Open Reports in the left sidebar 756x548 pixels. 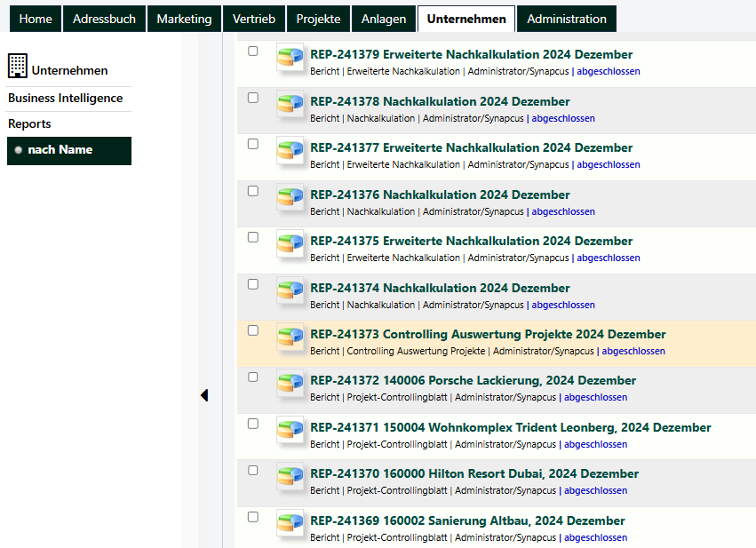pyautogui.click(x=29, y=123)
